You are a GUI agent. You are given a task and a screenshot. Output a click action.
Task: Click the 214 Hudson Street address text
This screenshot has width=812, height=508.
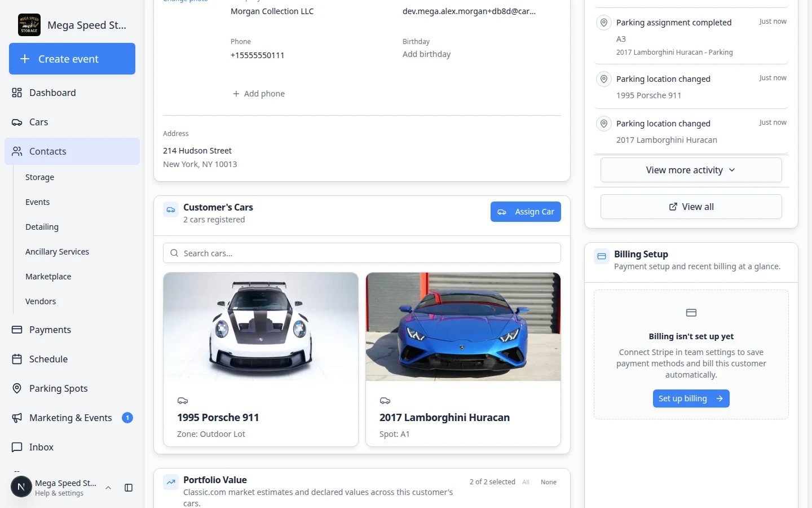[197, 151]
